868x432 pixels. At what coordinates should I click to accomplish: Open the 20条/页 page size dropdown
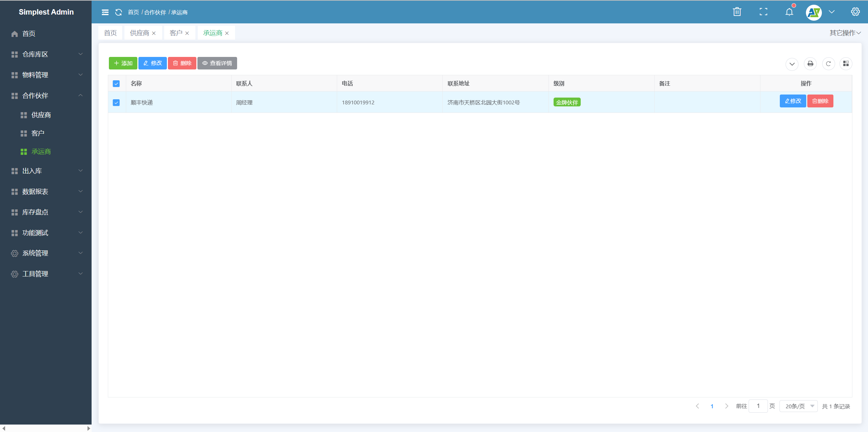pos(798,406)
